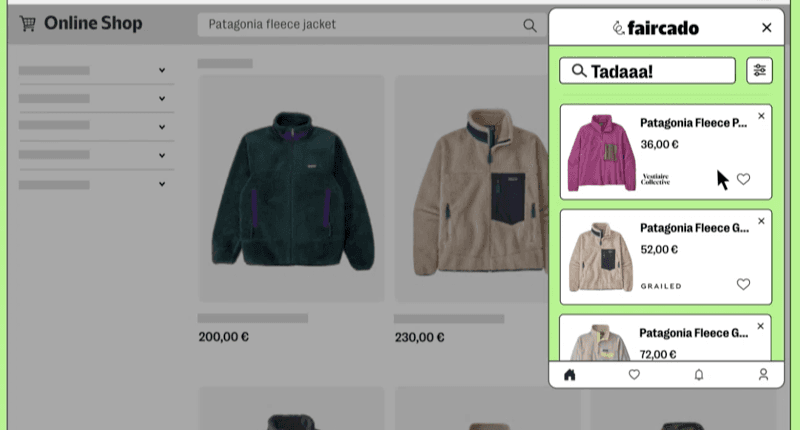
Task: Dismiss the 52,00 € Grailed fleece card
Action: click(x=761, y=221)
